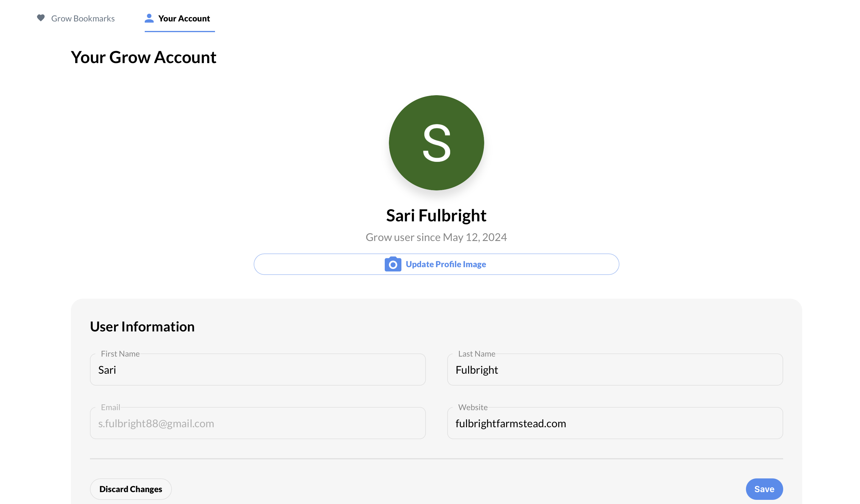The image size is (860, 504).
Task: Click the Website field with fulbrightfarmstead.com
Action: pyautogui.click(x=615, y=423)
